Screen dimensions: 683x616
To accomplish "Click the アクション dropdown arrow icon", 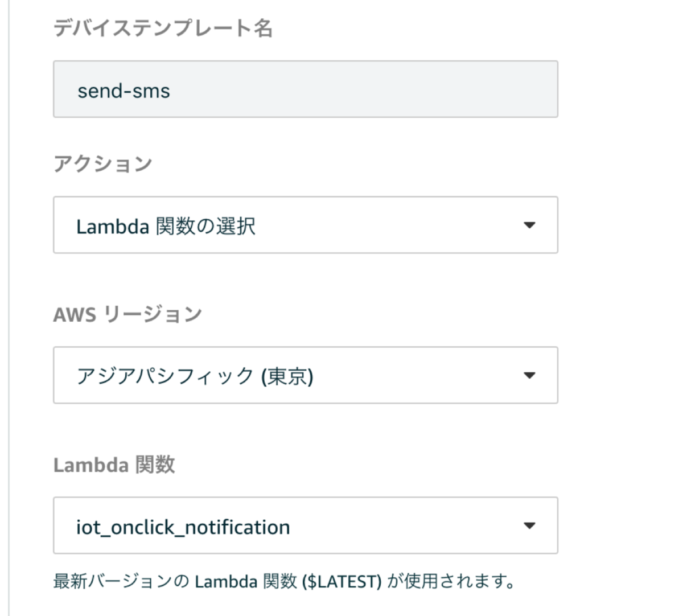I will coord(530,225).
